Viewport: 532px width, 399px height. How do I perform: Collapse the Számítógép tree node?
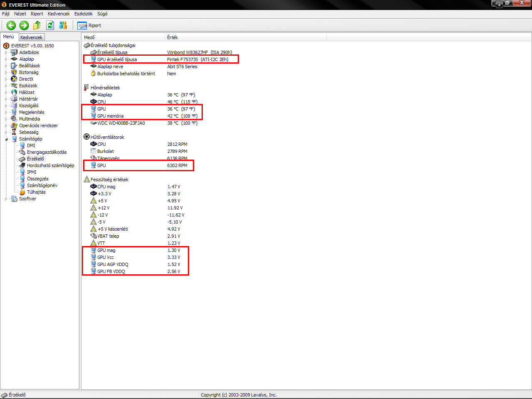[x=6, y=139]
